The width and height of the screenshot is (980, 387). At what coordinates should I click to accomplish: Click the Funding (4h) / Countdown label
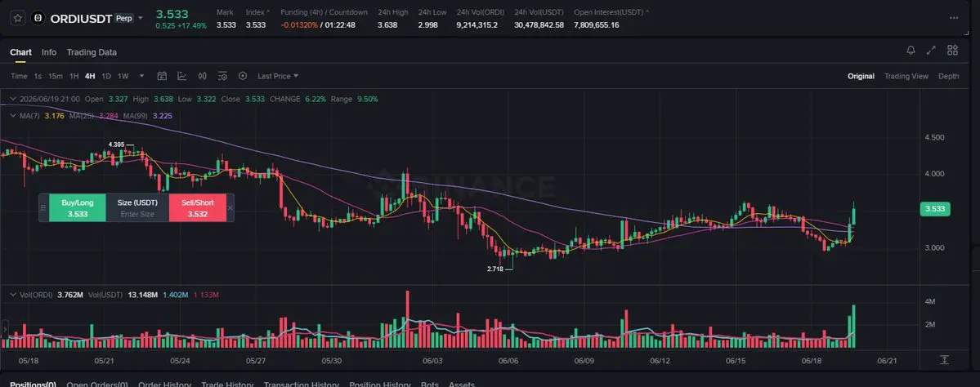(x=324, y=12)
